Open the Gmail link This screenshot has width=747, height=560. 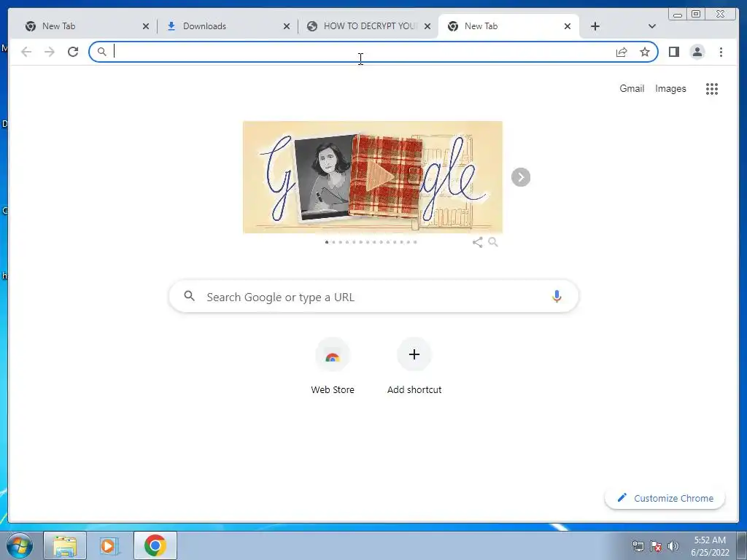tap(632, 88)
